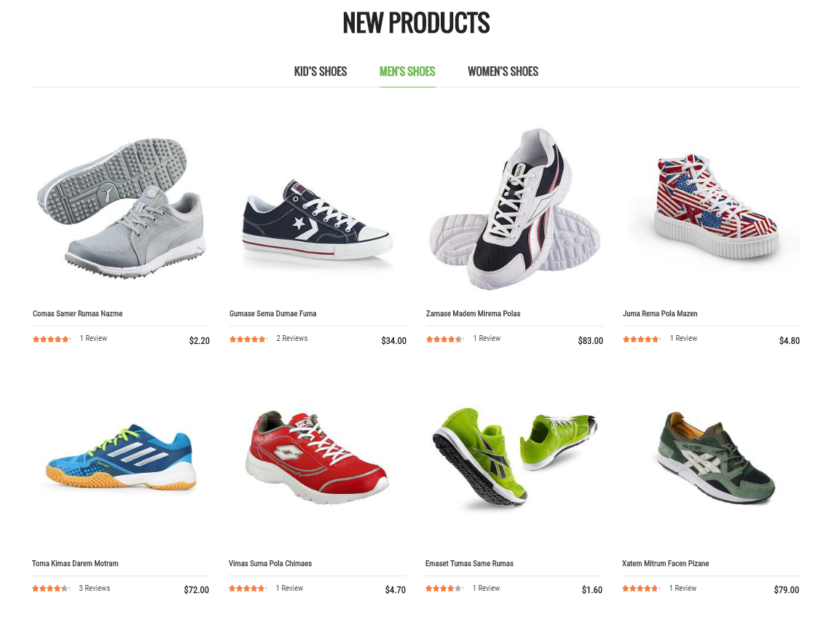Open Gumase Sema Dumae Fuma product link
The width and height of the screenshot is (840, 636).
coord(272,313)
